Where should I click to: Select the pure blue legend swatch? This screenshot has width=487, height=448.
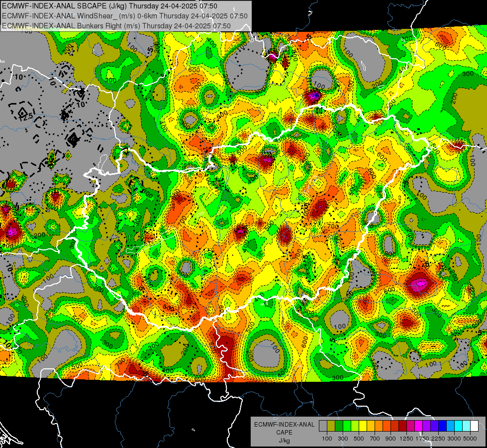pyautogui.click(x=443, y=426)
